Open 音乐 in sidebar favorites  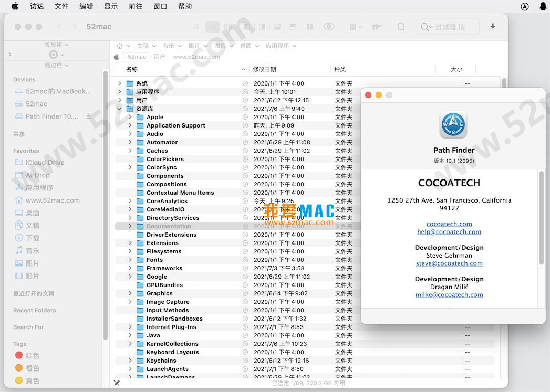pyautogui.click(x=27, y=251)
